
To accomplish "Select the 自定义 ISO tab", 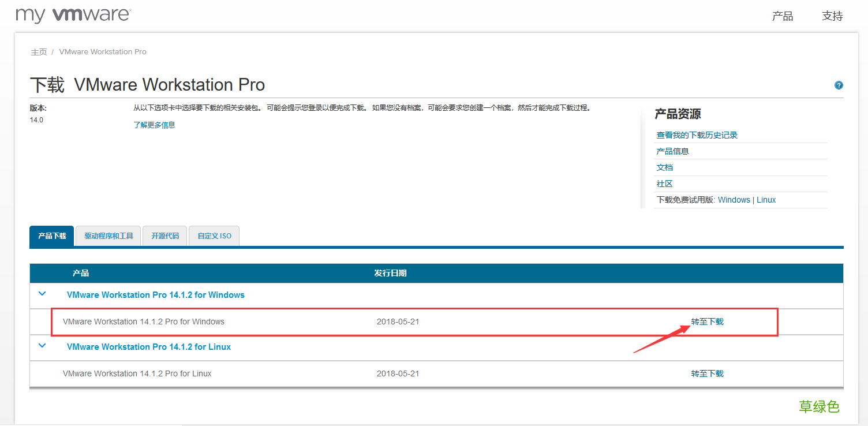I will tap(214, 236).
